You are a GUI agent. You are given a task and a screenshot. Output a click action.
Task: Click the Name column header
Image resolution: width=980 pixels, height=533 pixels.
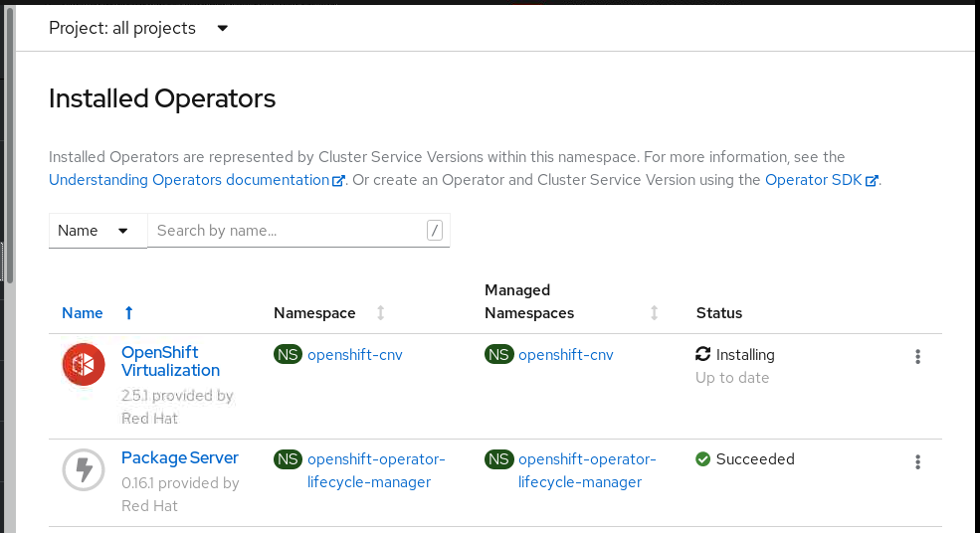tap(83, 313)
